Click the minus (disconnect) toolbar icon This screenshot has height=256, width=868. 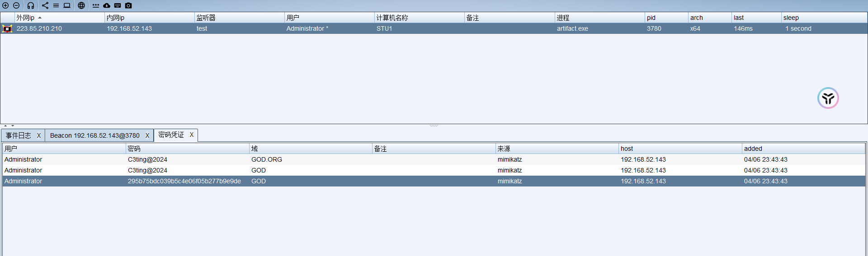(x=16, y=5)
